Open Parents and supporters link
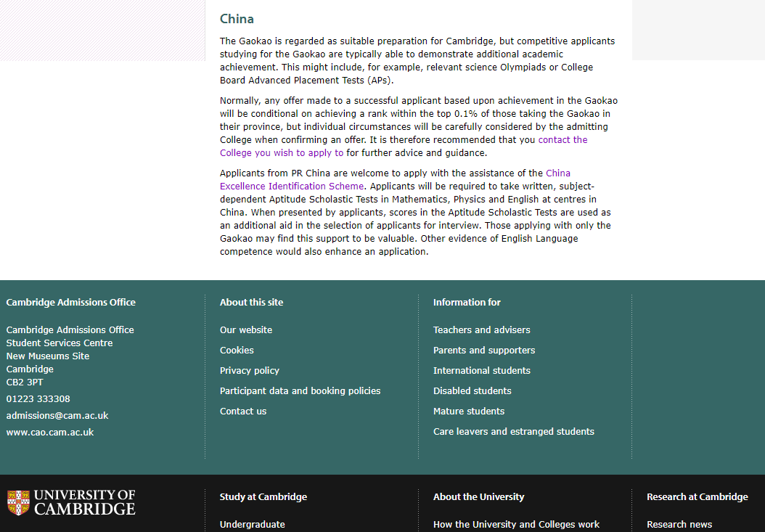The image size is (765, 532). click(x=484, y=351)
